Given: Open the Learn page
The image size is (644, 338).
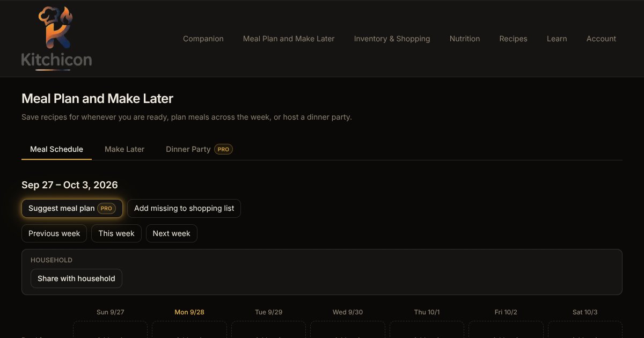Looking at the screenshot, I should [x=557, y=39].
